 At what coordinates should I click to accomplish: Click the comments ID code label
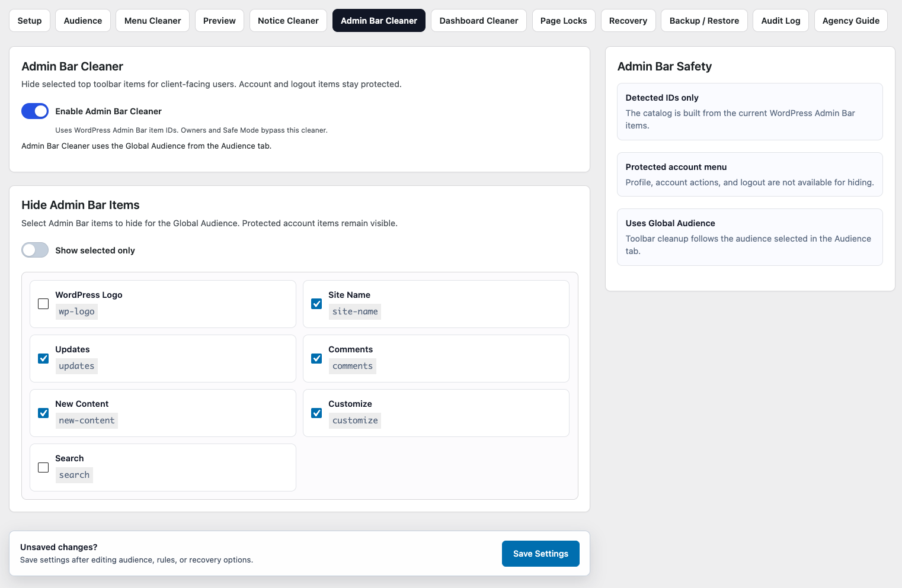[353, 366]
